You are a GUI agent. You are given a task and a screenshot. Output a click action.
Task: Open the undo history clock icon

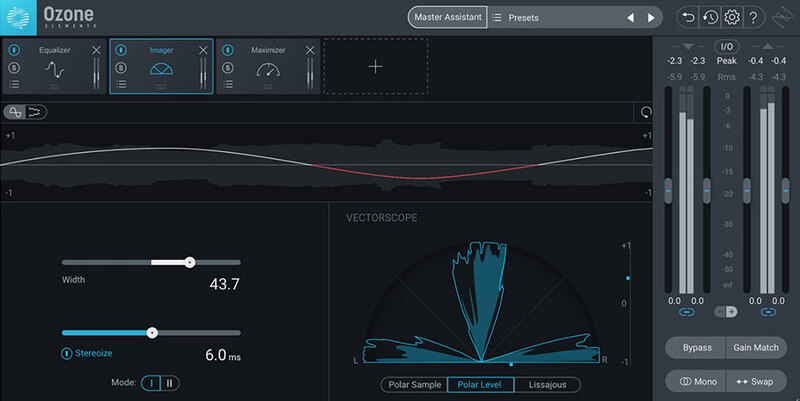click(709, 18)
